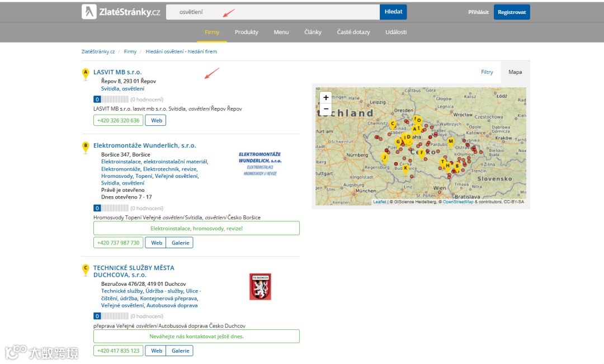Select map marker O on the map
This screenshot has width=604, height=364.
pyautogui.click(x=419, y=121)
